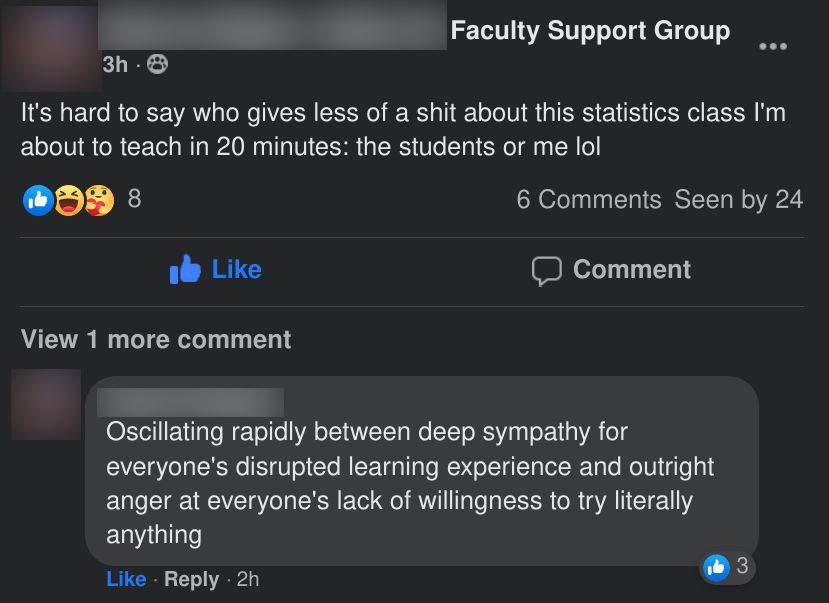The width and height of the screenshot is (829, 603).
Task: View who reacted via the 8 count
Action: pyautogui.click(x=134, y=199)
